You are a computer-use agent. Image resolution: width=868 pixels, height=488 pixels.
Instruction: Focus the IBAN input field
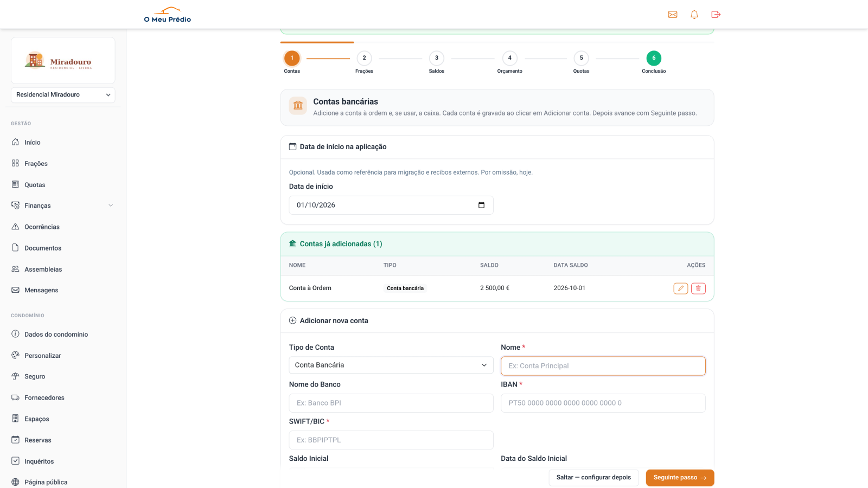coord(603,403)
